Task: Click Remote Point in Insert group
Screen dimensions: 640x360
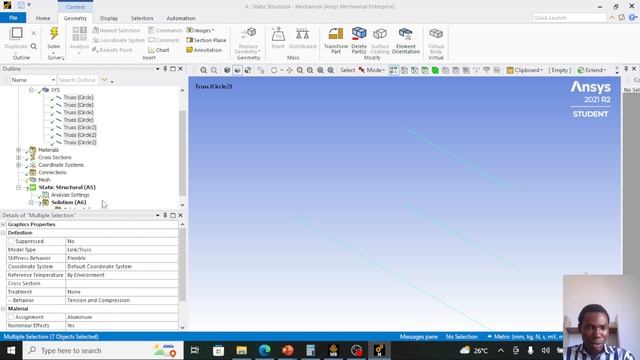Action: [x=112, y=50]
